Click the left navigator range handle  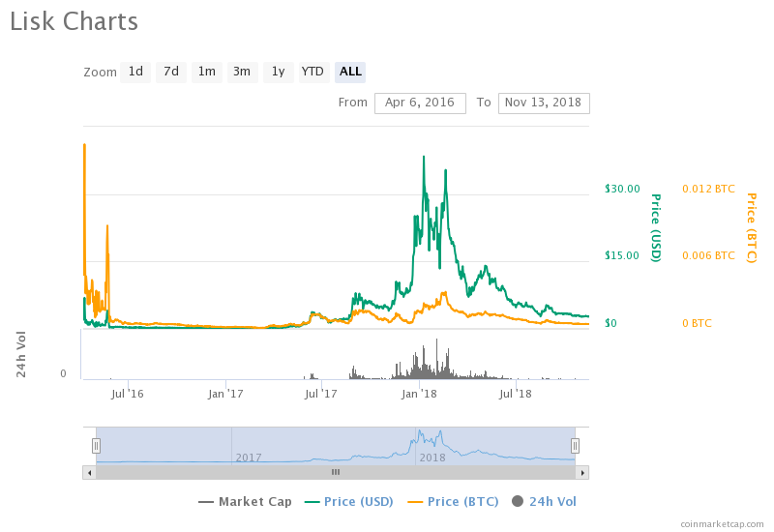point(96,446)
